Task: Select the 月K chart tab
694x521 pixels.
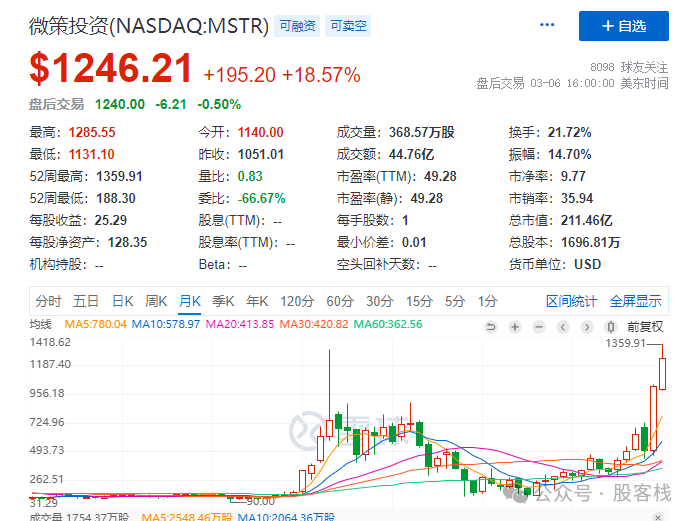Action: pyautogui.click(x=190, y=301)
